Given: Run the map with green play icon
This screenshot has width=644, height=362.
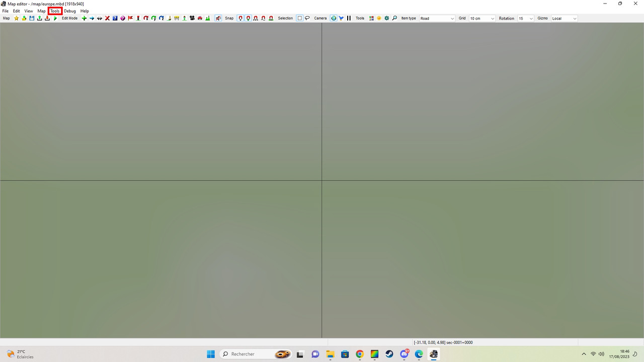Looking at the screenshot, I should (55, 18).
